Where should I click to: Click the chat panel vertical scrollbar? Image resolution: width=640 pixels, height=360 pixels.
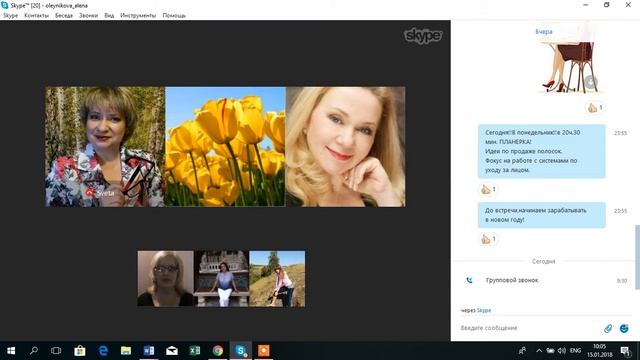coord(637,257)
